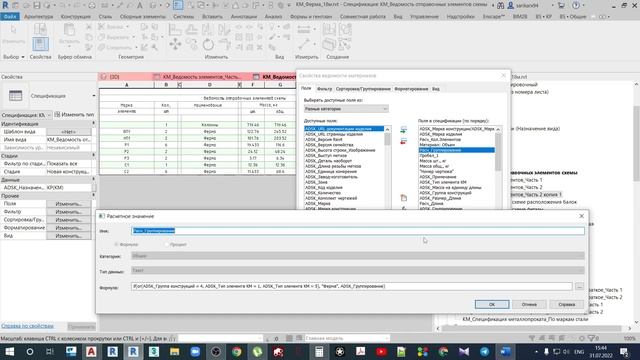Open the YouTube icon in the taskbar
The height and width of the screenshot is (360, 640).
(x=381, y=351)
